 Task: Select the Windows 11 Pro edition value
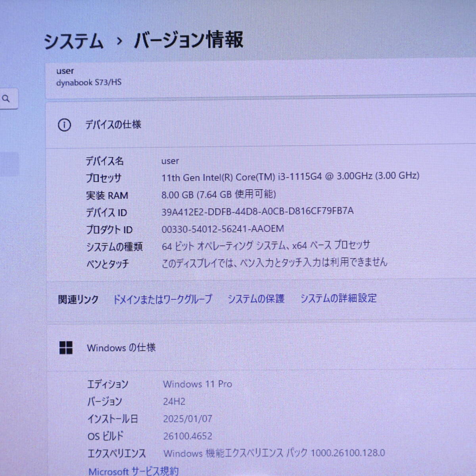click(x=198, y=384)
